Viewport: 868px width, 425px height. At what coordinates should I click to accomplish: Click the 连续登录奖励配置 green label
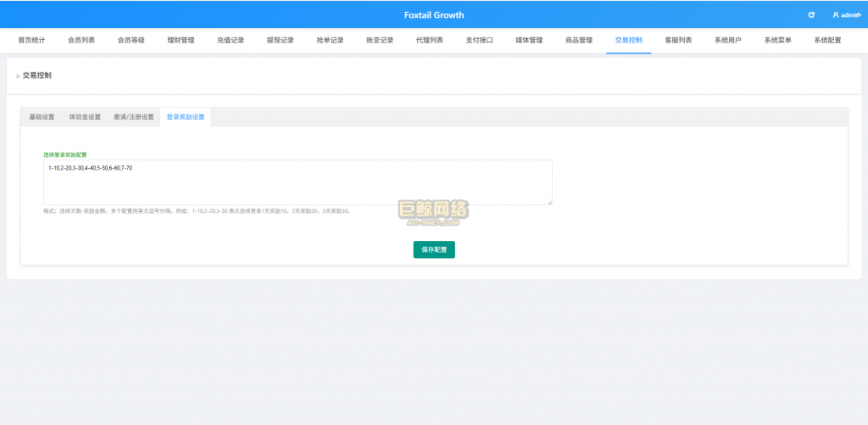tap(65, 154)
